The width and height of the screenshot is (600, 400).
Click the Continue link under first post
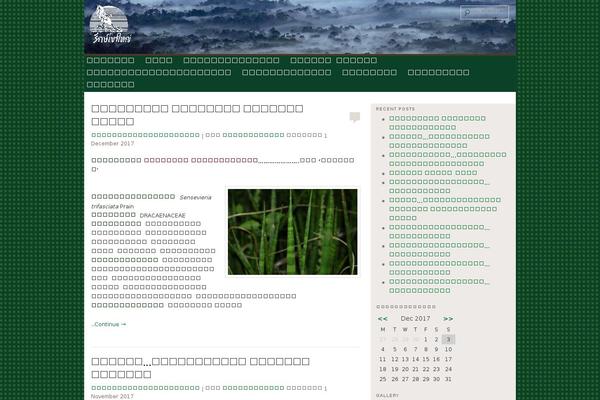tap(109, 324)
